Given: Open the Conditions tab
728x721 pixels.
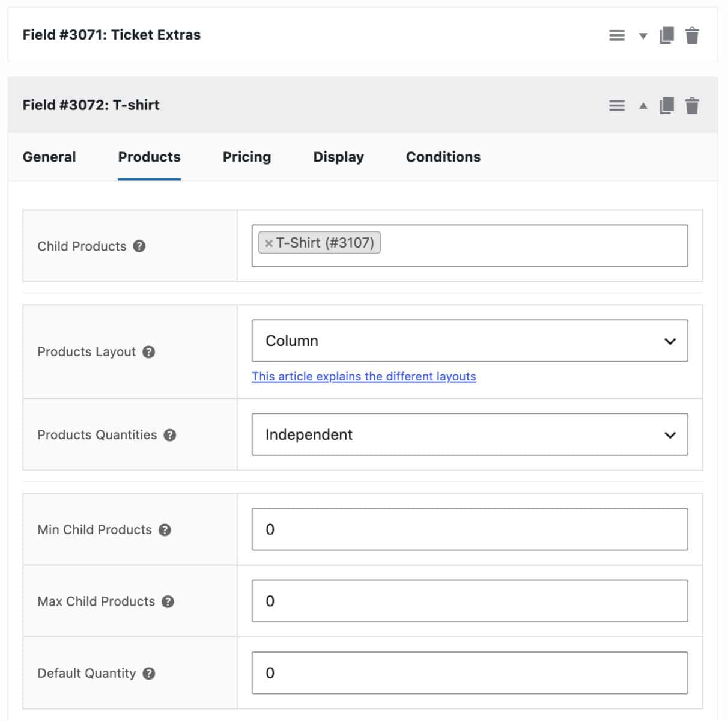Looking at the screenshot, I should pyautogui.click(x=443, y=157).
